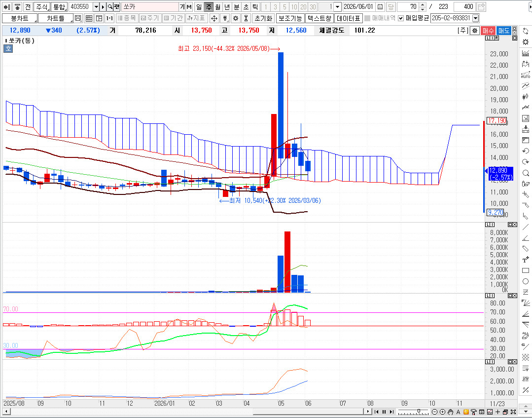This screenshot has width=532, height=418.
Task: Click the percent tool in right sidebar
Action: tap(526, 390)
